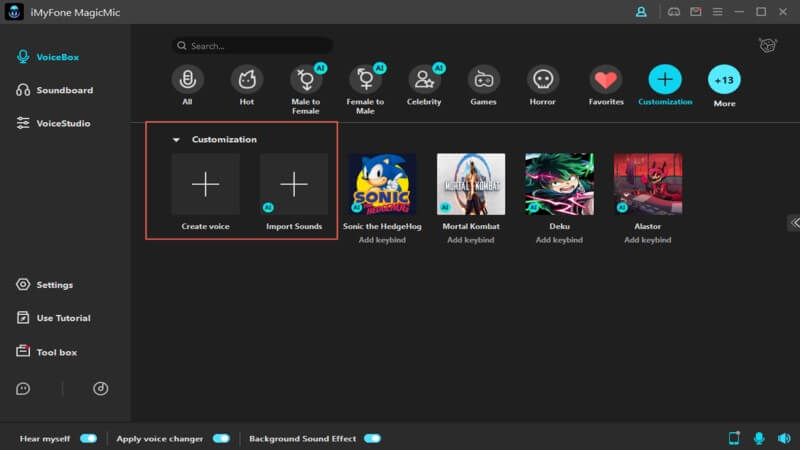Toggle the Hear myself switch
The image size is (800, 450).
point(88,438)
